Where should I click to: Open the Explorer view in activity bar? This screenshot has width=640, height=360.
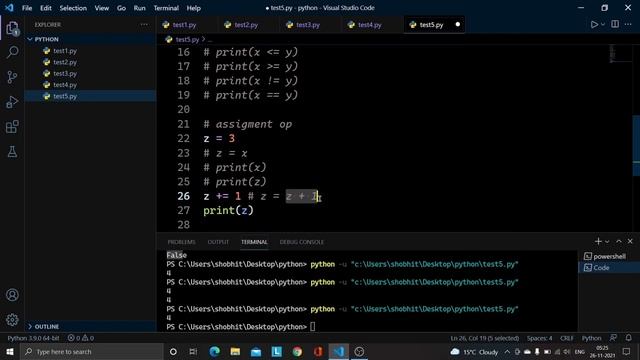[x=12, y=28]
